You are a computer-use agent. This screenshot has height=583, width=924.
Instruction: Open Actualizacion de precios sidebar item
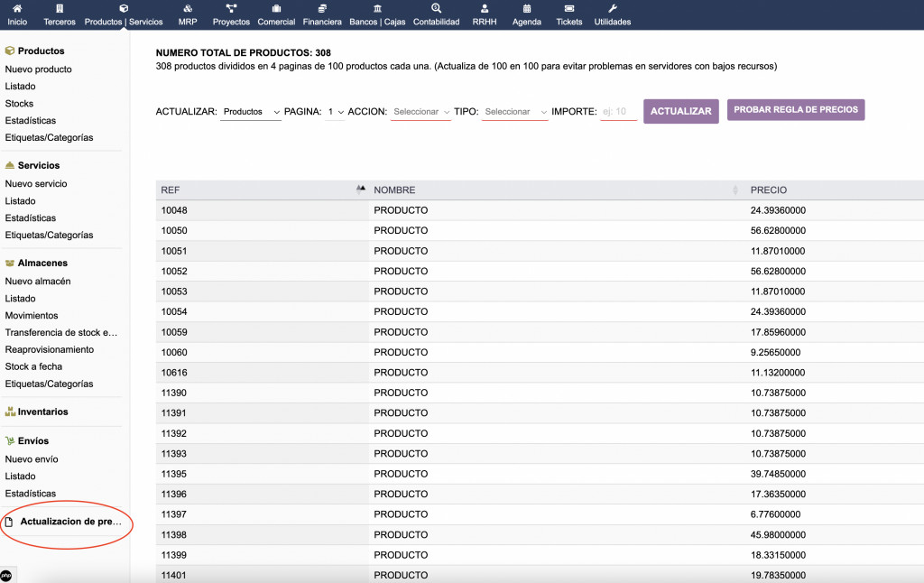click(x=70, y=522)
